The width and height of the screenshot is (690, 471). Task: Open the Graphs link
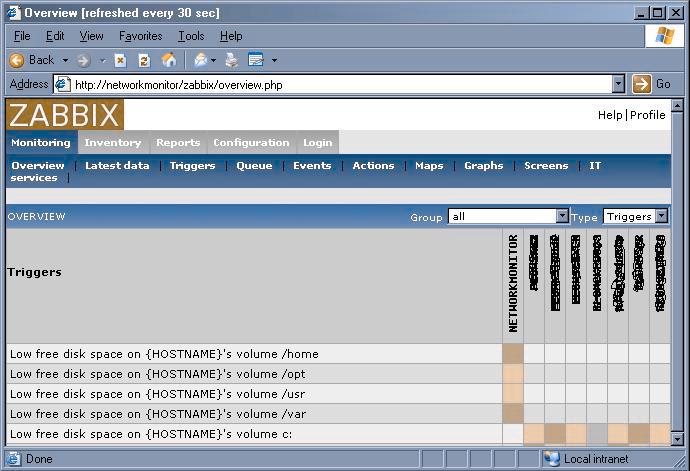click(x=484, y=166)
